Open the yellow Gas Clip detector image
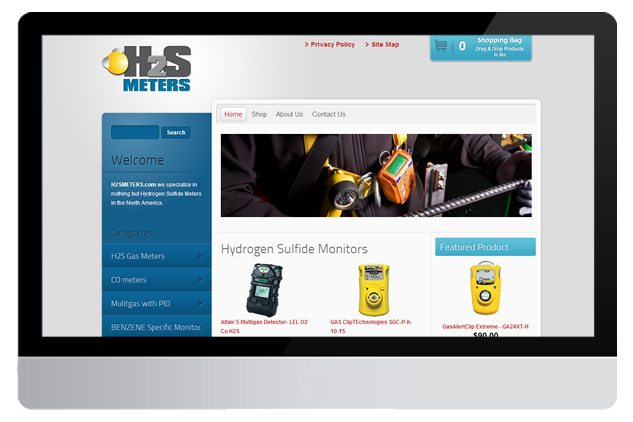This screenshot has height=422, width=633. coord(373,289)
